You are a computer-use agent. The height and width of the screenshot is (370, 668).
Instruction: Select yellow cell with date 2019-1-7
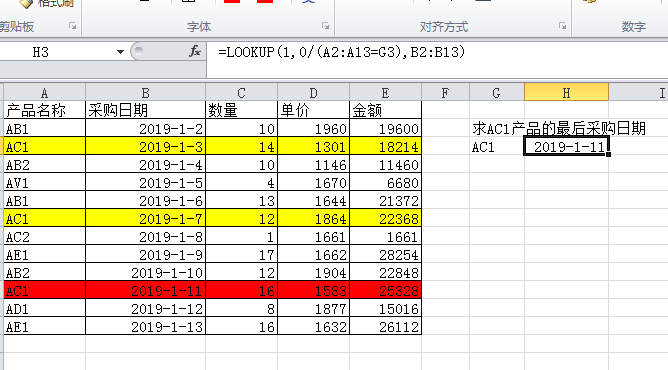click(x=145, y=218)
